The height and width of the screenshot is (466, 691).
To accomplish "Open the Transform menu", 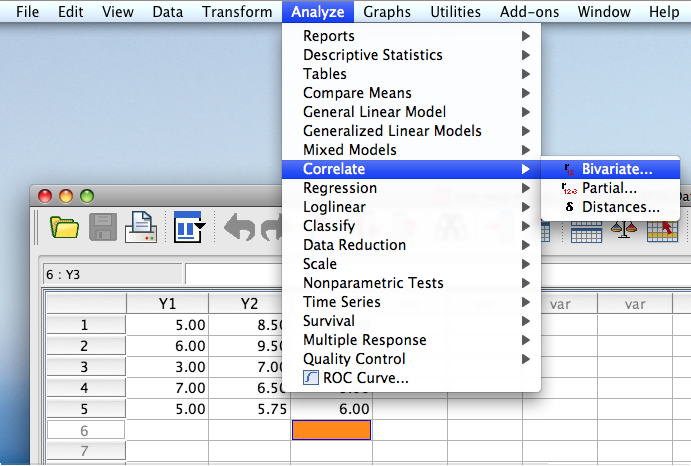I will pos(237,11).
